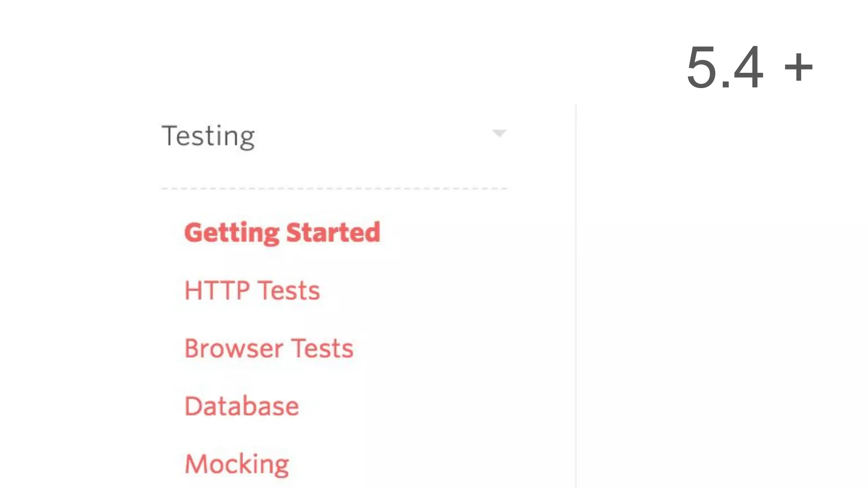This screenshot has width=868, height=488.
Task: Click the word Testing in the sidebar
Action: pyautogui.click(x=208, y=136)
